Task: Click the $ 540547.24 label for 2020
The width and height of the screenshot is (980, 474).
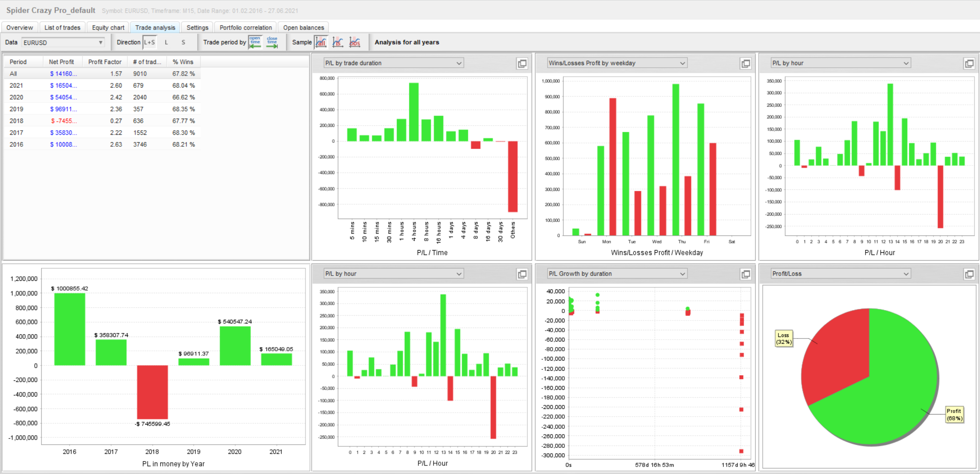Action: coord(235,322)
